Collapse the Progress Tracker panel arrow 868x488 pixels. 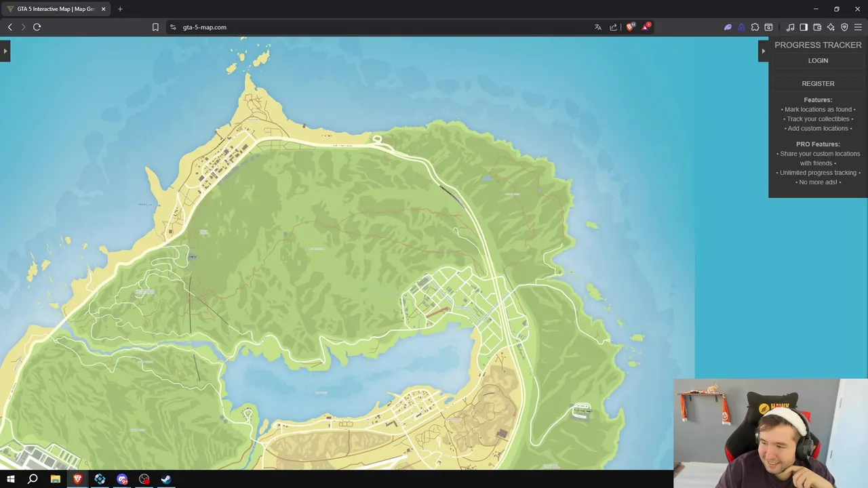763,51
